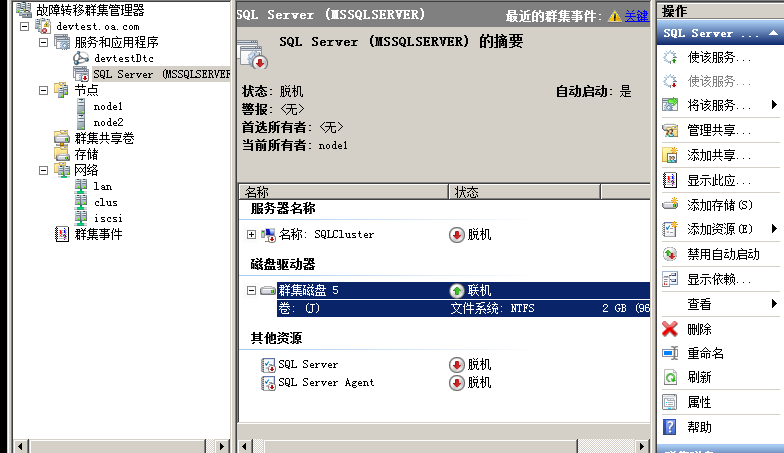Viewport: 784px width, 453px height.
Task: Select the node2 label
Action: coord(108,122)
